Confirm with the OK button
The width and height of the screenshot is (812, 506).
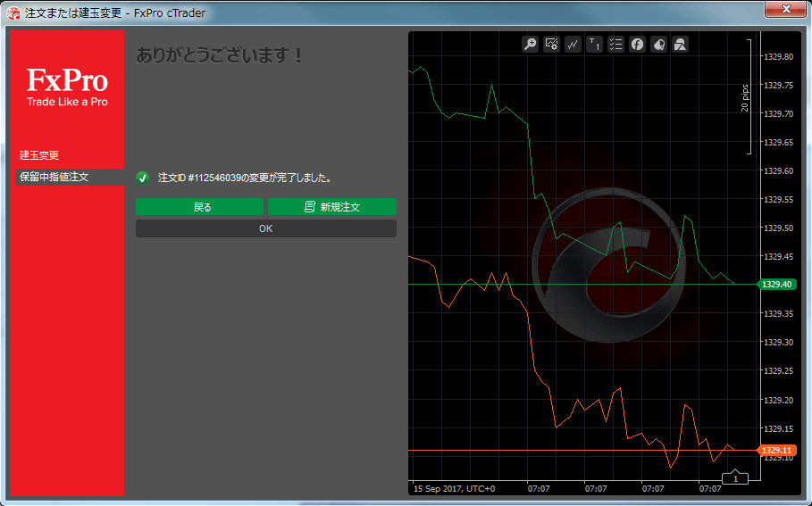tap(265, 228)
